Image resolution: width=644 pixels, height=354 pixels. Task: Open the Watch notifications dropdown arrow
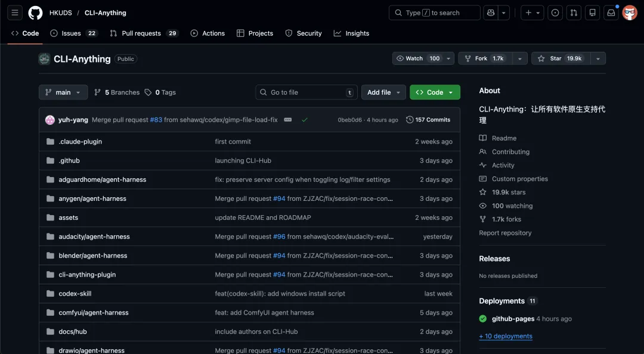448,58
